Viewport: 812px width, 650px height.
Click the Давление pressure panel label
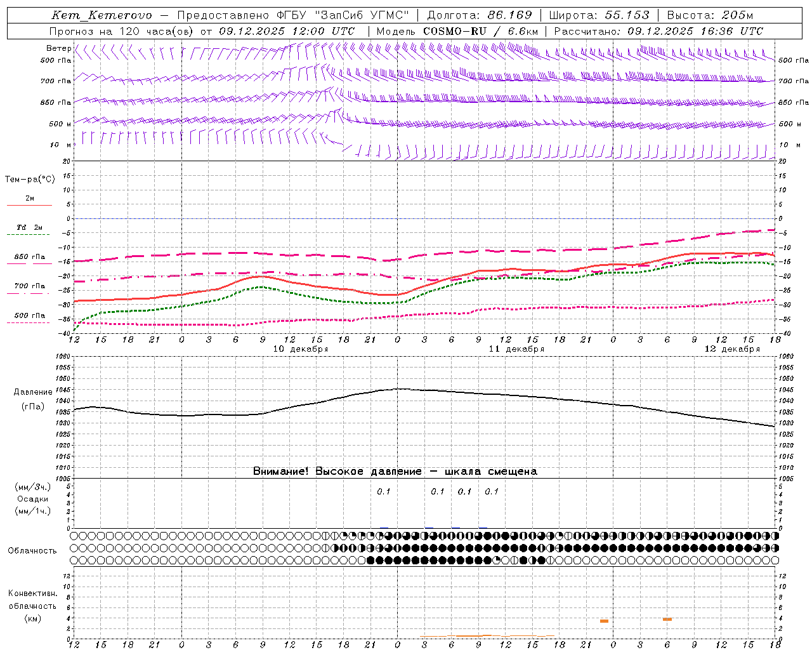[33, 392]
